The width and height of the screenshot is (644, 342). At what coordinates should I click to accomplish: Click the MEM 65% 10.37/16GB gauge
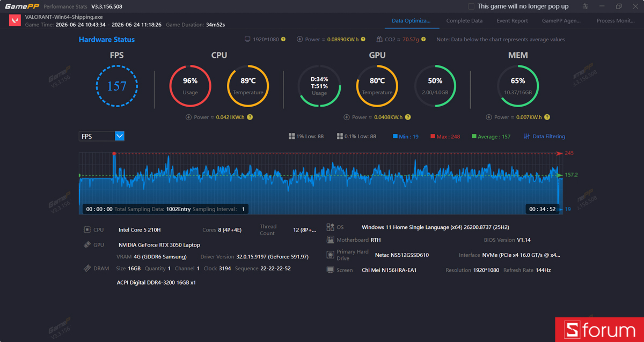click(518, 86)
